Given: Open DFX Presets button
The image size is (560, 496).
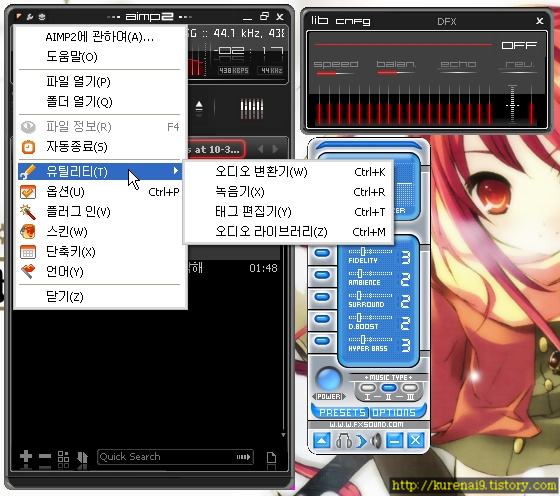Looking at the screenshot, I should tap(341, 412).
